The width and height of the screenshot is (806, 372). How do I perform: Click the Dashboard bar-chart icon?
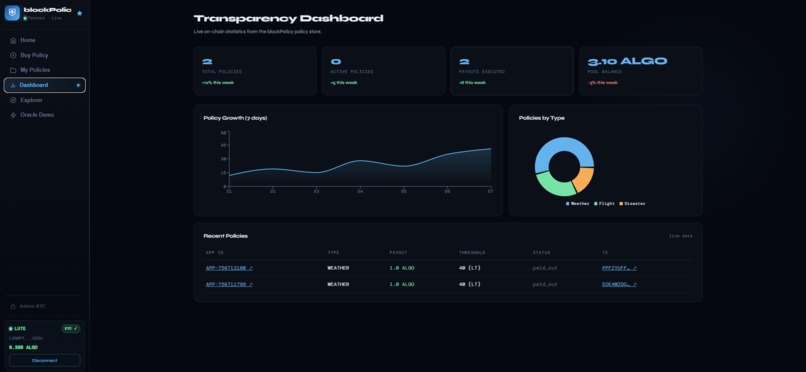tap(13, 85)
